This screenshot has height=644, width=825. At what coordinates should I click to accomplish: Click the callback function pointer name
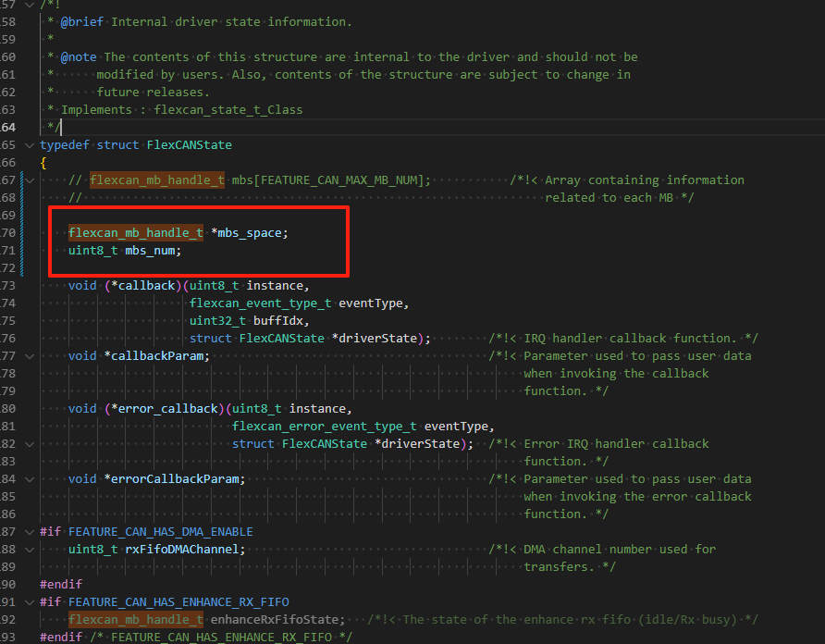(146, 285)
